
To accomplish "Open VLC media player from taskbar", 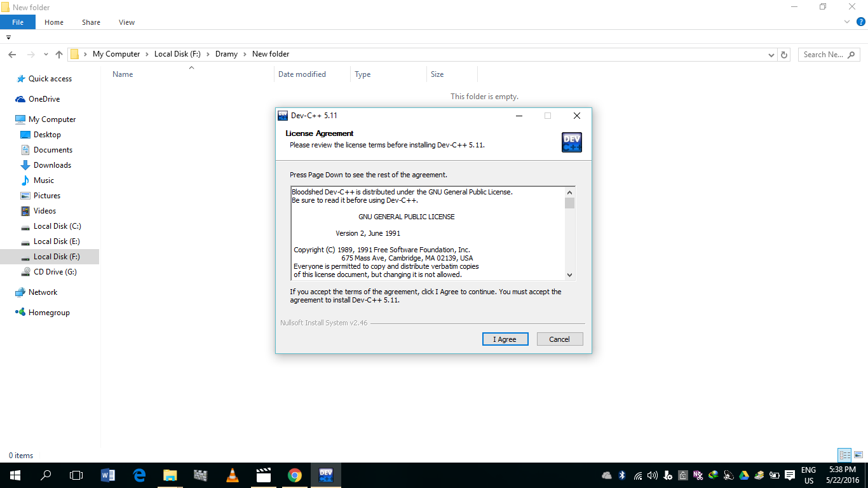I will [232, 475].
